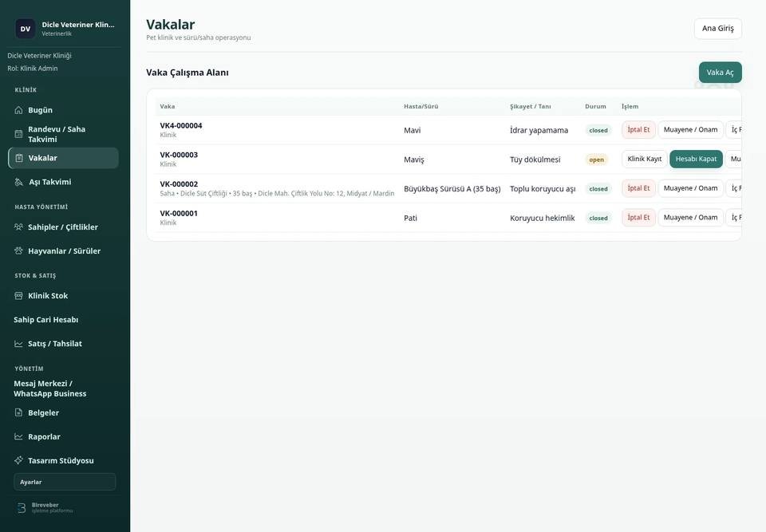Click the complaint text İdrar yapamama
Viewport: 766px width, 532px height.
click(539, 131)
